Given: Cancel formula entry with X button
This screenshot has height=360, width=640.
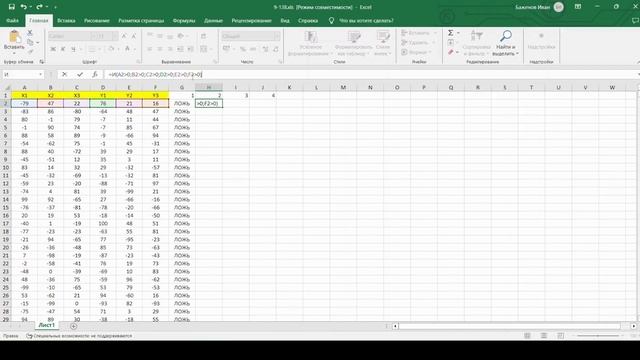Looking at the screenshot, I should [x=64, y=74].
